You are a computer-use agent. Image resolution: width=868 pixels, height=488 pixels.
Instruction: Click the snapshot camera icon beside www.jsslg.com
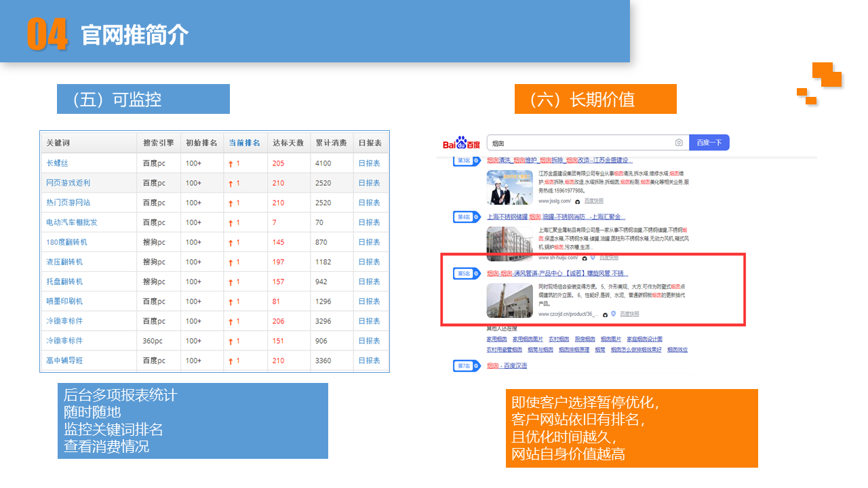point(577,201)
